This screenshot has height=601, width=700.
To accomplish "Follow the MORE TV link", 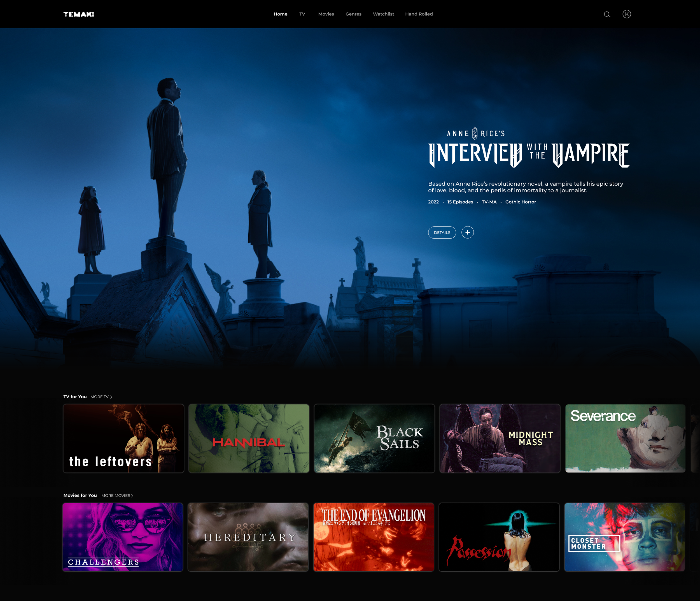I will tap(101, 397).
